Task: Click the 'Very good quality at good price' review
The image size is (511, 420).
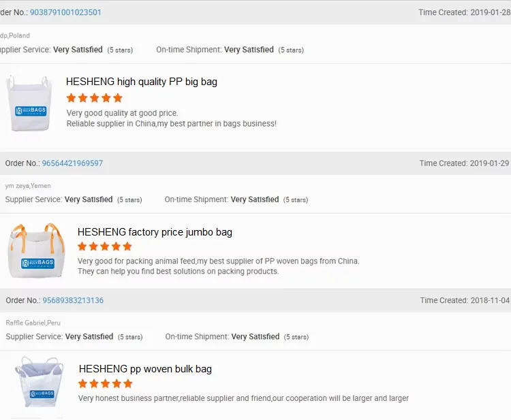Action: coord(123,113)
